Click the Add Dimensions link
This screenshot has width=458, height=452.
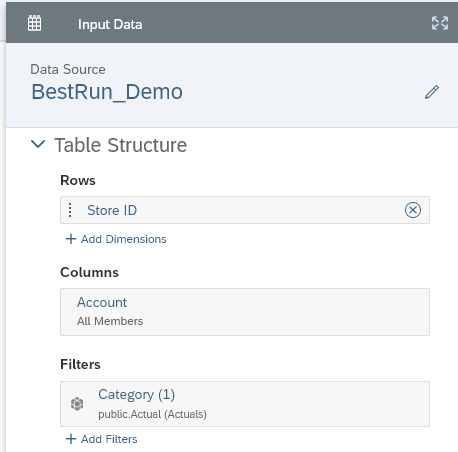point(124,239)
